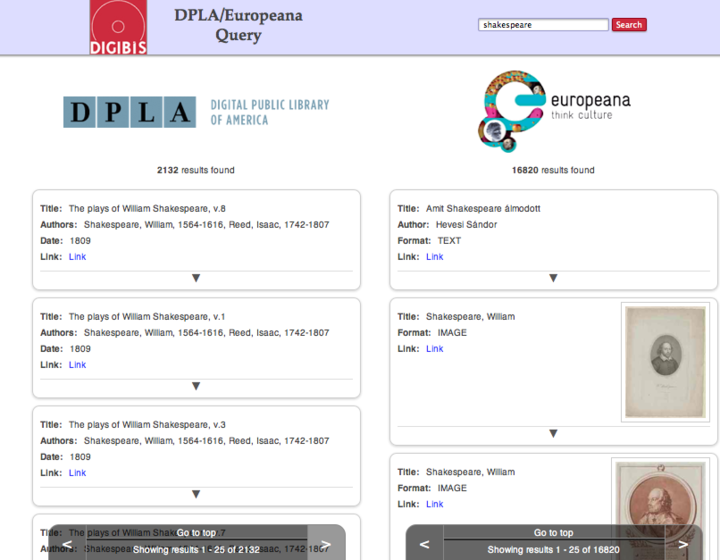This screenshot has height=560, width=720.
Task: Go to next page of DPLA results
Action: pyautogui.click(x=326, y=545)
